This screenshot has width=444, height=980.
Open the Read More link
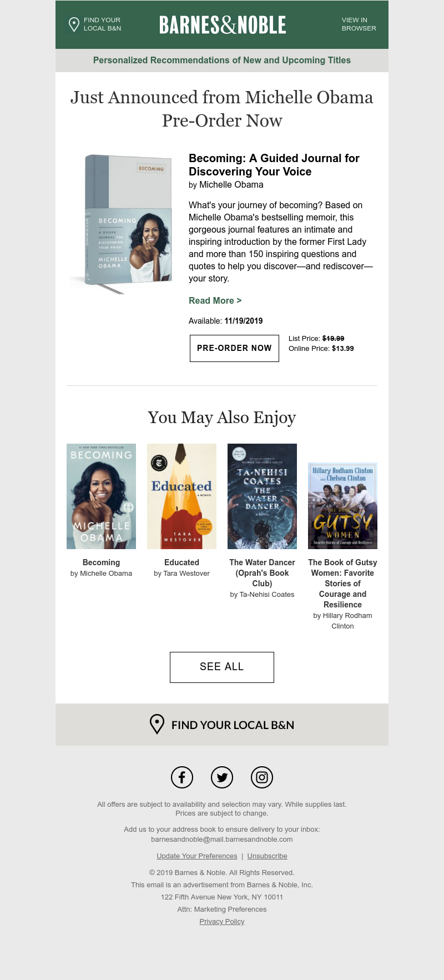pos(215,300)
